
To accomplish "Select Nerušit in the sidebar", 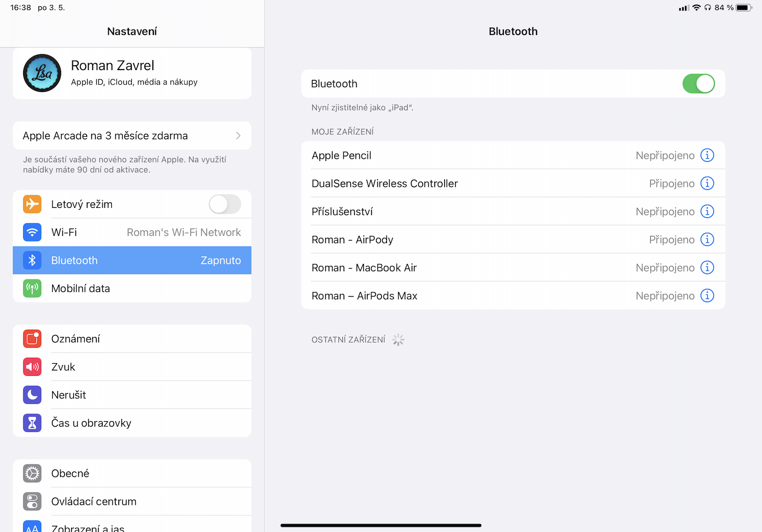I will point(69,395).
